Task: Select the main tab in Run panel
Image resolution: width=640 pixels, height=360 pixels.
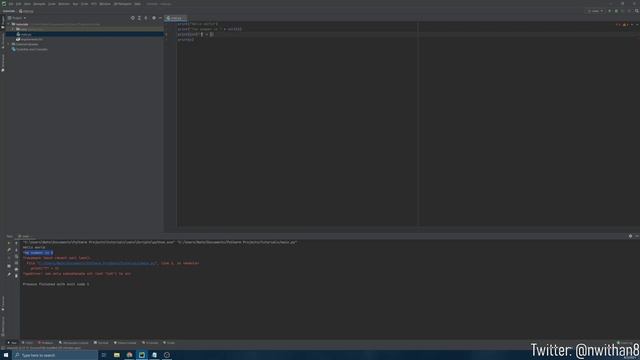Action: pyautogui.click(x=25, y=236)
